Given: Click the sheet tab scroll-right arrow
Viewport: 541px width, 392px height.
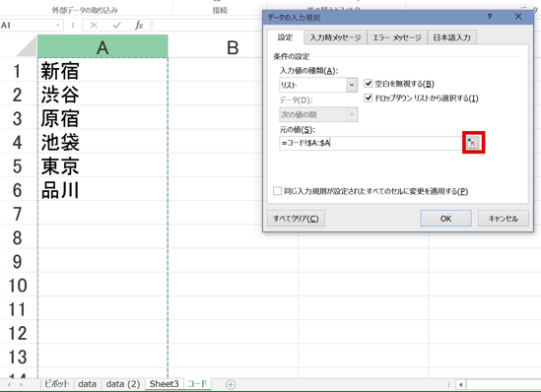Looking at the screenshot, I should click(x=22, y=384).
